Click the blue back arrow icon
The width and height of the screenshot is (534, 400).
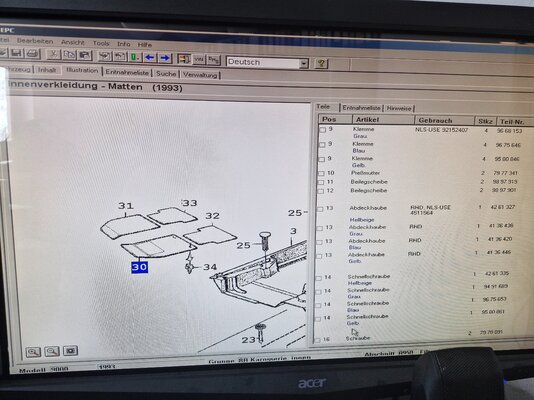point(150,58)
